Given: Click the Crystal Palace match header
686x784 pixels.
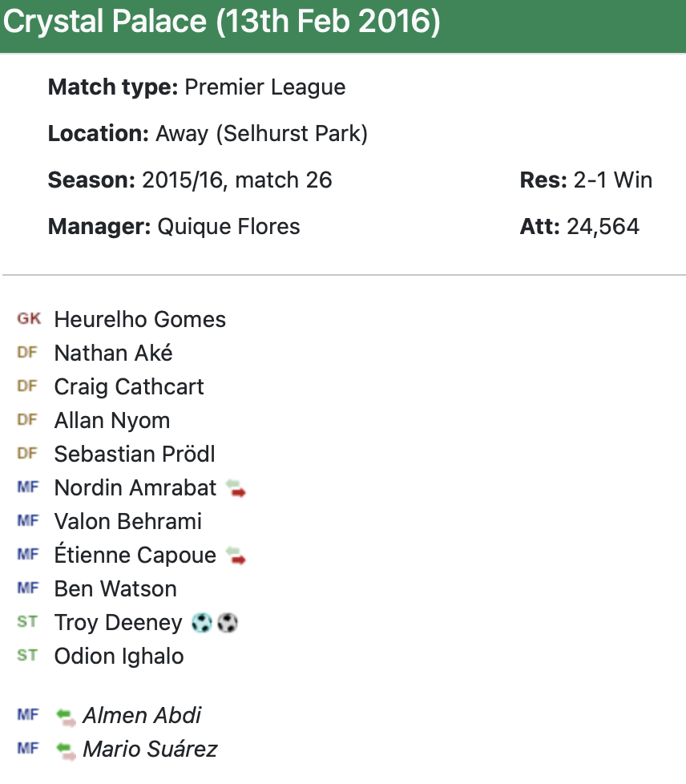Looking at the screenshot, I should (221, 22).
